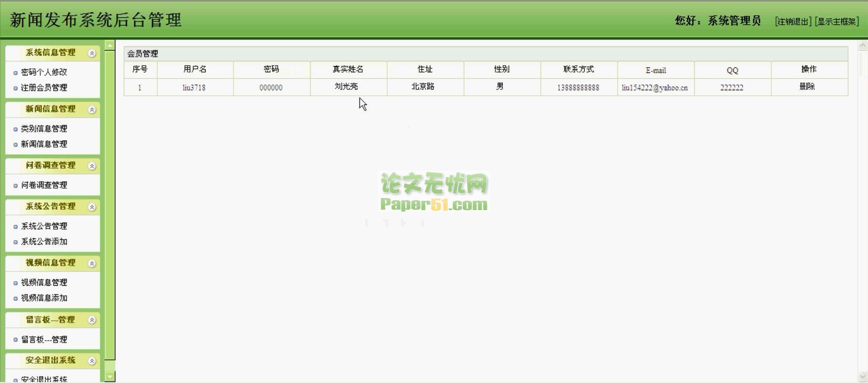Collapse the 安全退出系统 section chevron
Image resolution: width=868 pixels, height=383 pixels.
92,361
